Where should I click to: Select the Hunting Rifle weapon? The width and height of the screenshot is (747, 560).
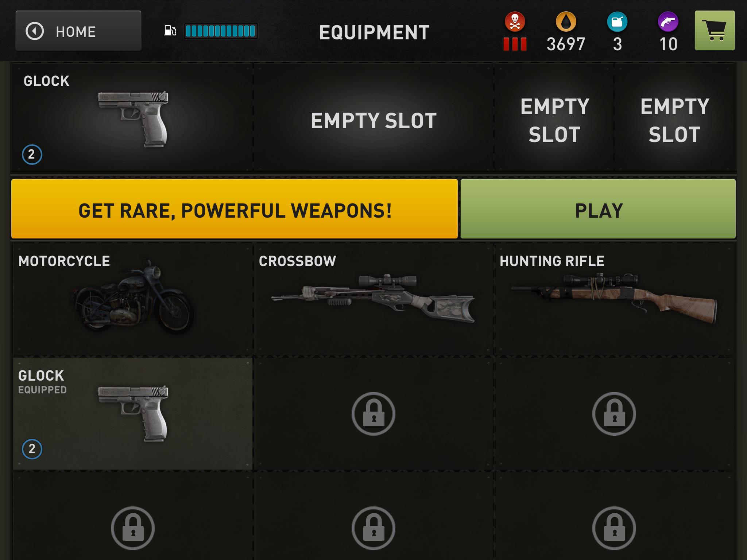(614, 299)
